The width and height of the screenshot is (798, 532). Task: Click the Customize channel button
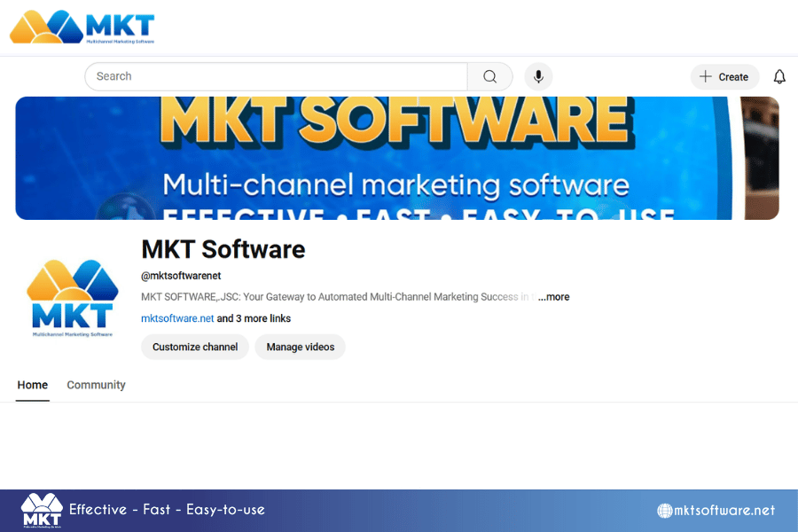tap(195, 347)
